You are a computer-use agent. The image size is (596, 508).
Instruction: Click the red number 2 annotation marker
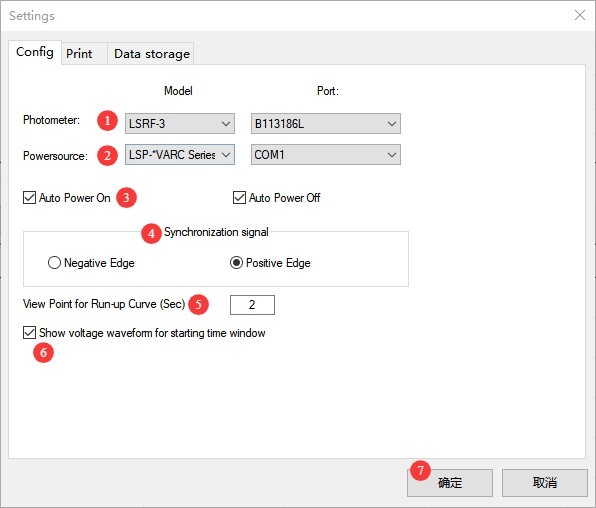(107, 155)
